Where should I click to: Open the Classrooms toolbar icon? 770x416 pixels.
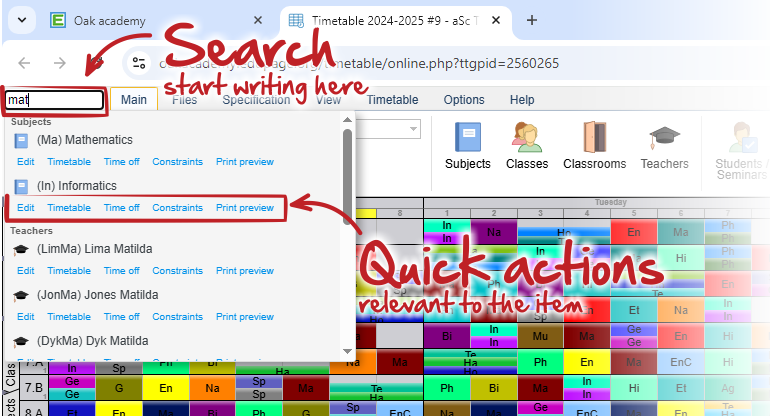[594, 146]
